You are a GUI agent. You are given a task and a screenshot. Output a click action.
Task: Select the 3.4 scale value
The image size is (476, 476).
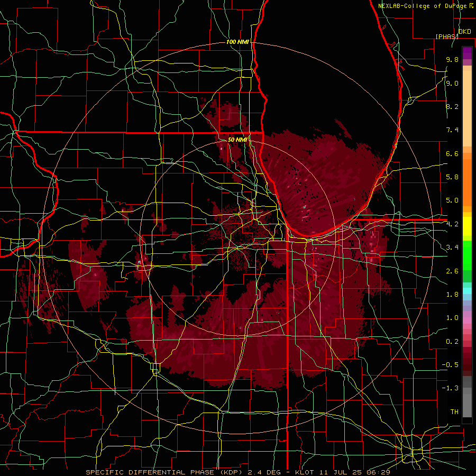(x=452, y=248)
